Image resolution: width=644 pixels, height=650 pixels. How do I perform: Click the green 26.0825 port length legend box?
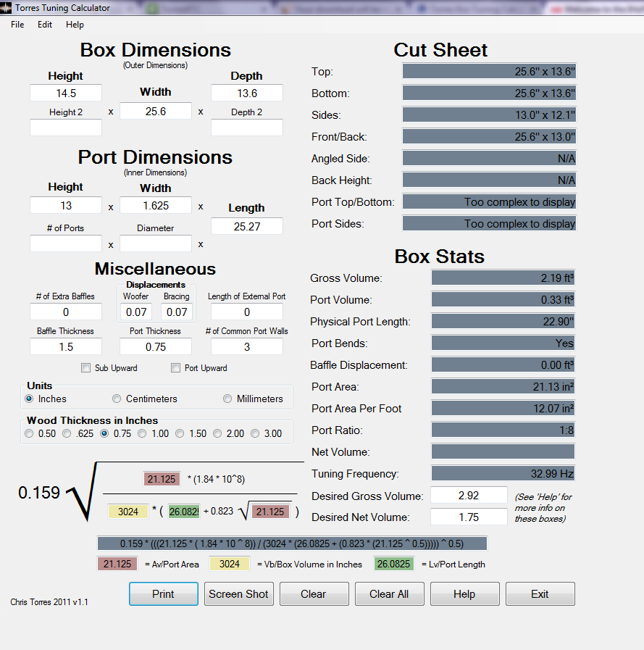click(x=394, y=564)
